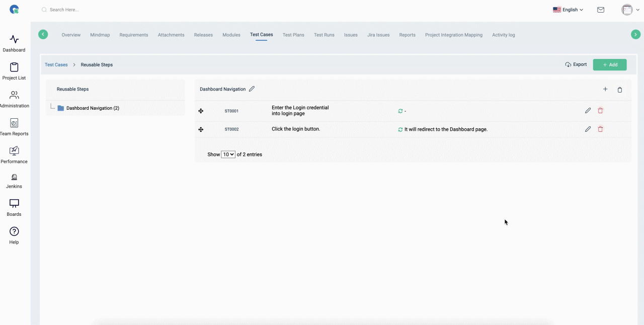Switch to the Reports tab
644x325 pixels.
click(x=408, y=35)
